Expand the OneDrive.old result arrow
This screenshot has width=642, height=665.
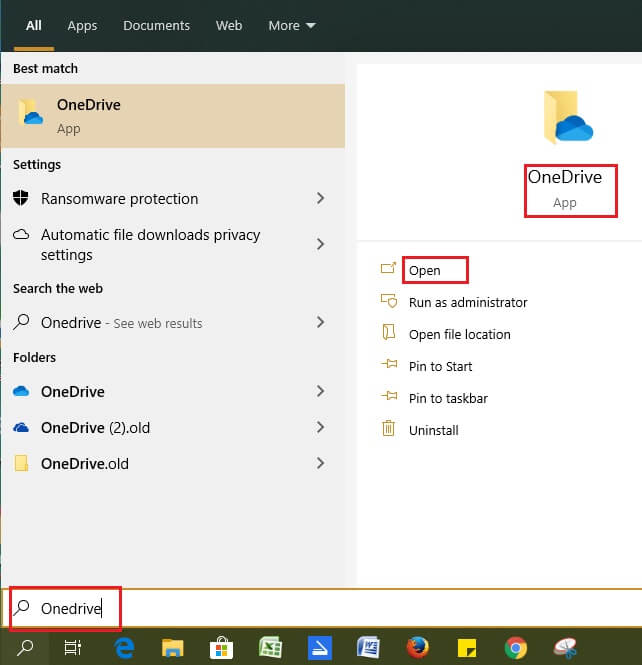pos(321,463)
